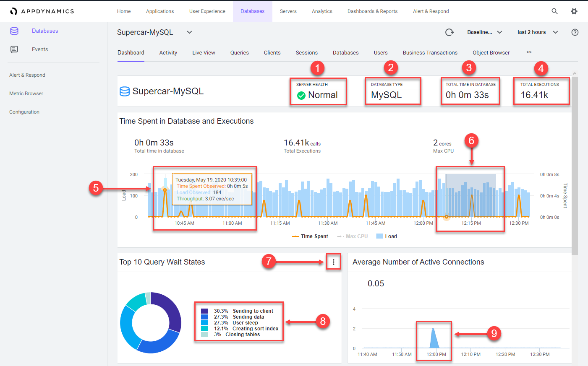Switch to the Queries tab
The image size is (588, 366).
click(x=240, y=53)
